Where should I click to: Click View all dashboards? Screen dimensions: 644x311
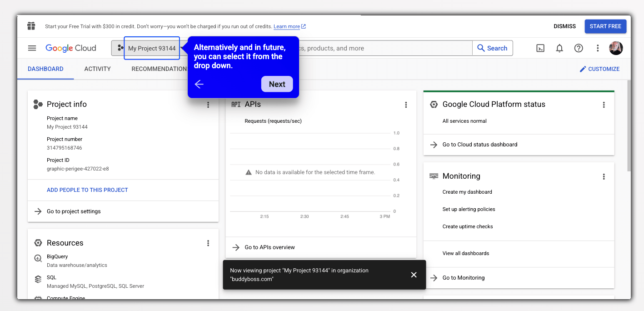click(466, 253)
